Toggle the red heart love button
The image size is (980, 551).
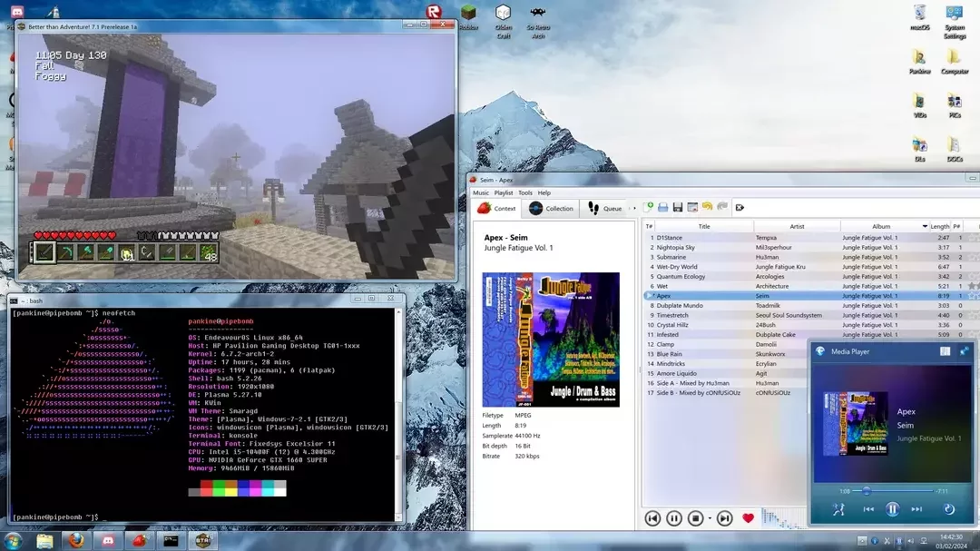click(748, 518)
